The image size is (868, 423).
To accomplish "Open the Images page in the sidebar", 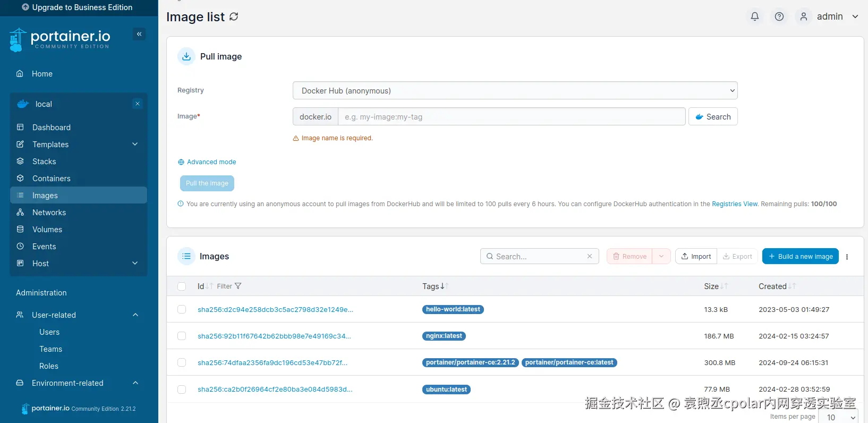I will [79, 195].
